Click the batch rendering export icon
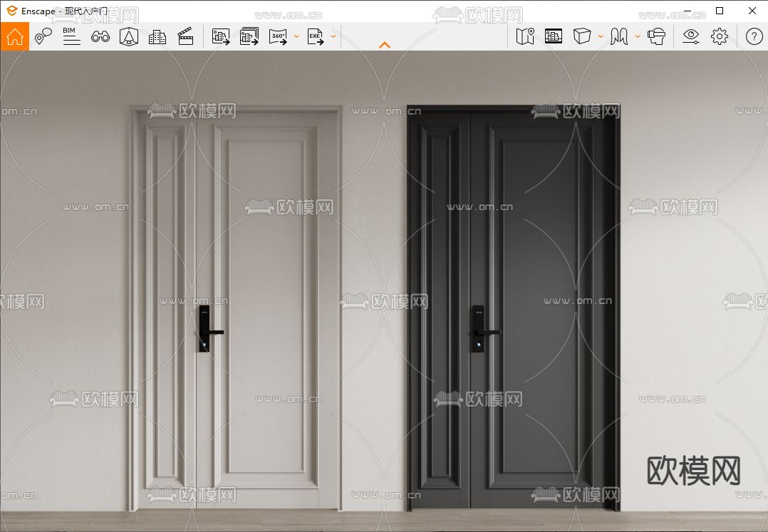Image resolution: width=768 pixels, height=532 pixels. click(249, 36)
